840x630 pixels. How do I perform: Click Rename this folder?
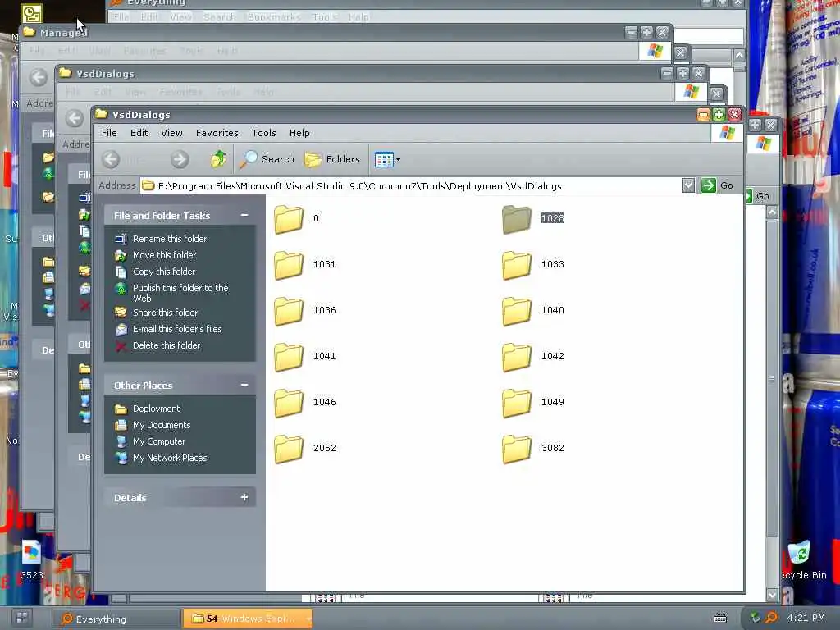click(x=169, y=239)
